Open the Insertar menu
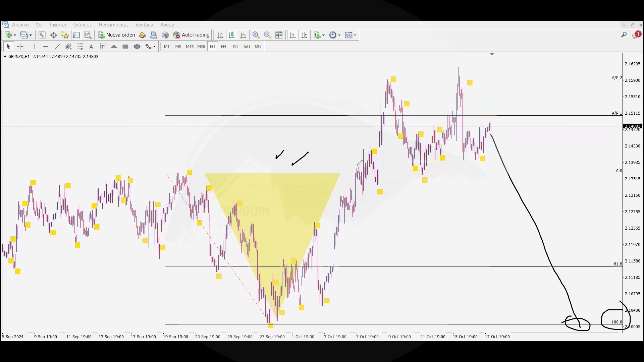This screenshot has height=362, width=644. 58,25
